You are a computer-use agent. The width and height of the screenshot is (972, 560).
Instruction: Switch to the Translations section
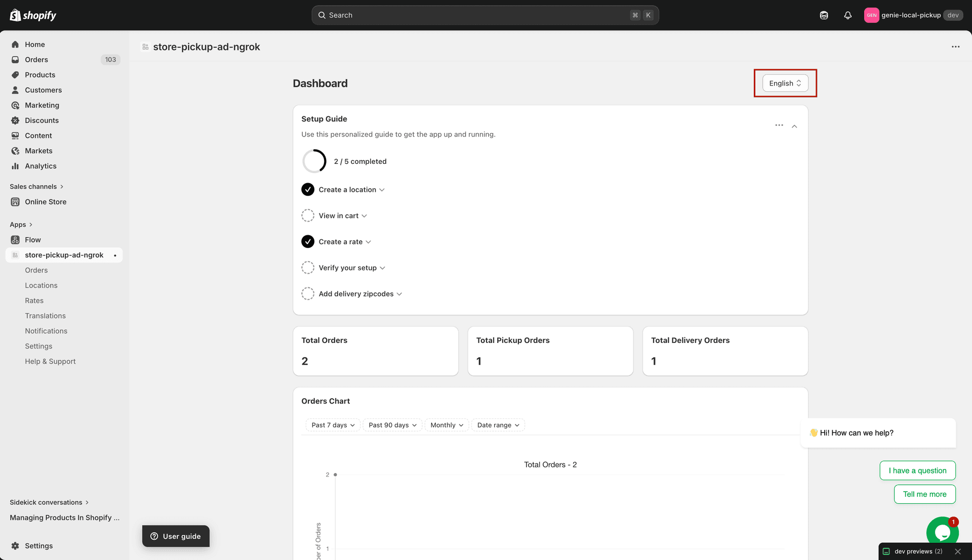[45, 315]
